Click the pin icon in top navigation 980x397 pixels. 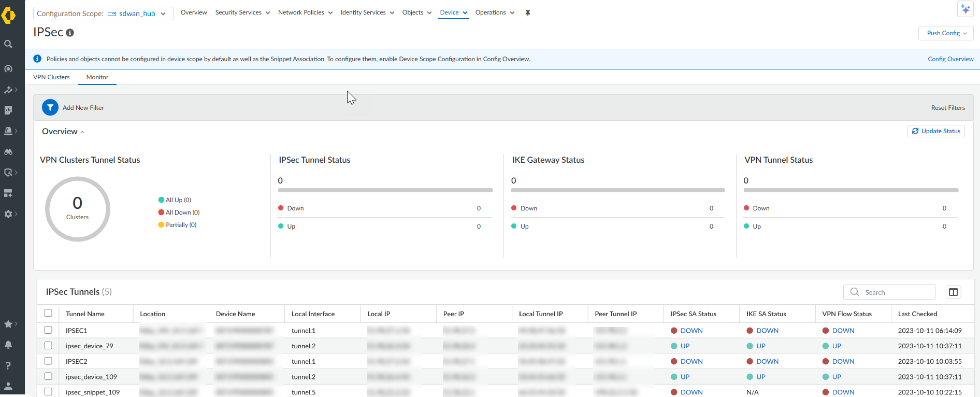coord(528,13)
